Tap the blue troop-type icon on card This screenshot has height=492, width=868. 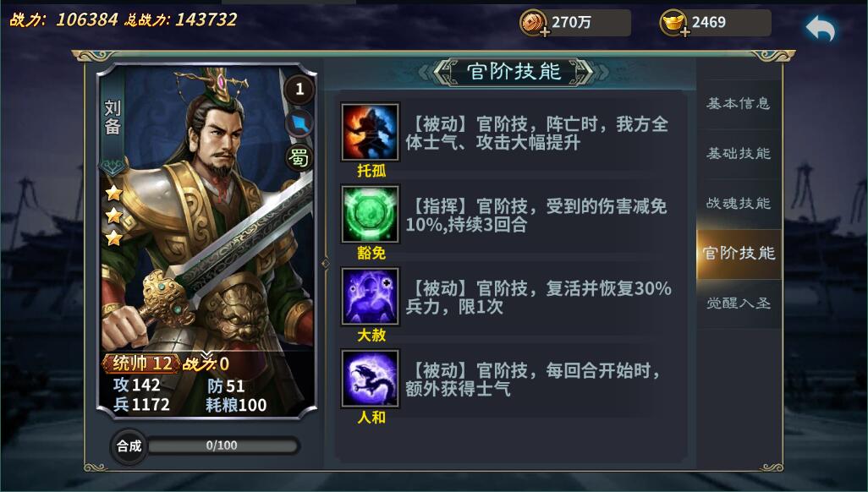tap(299, 123)
